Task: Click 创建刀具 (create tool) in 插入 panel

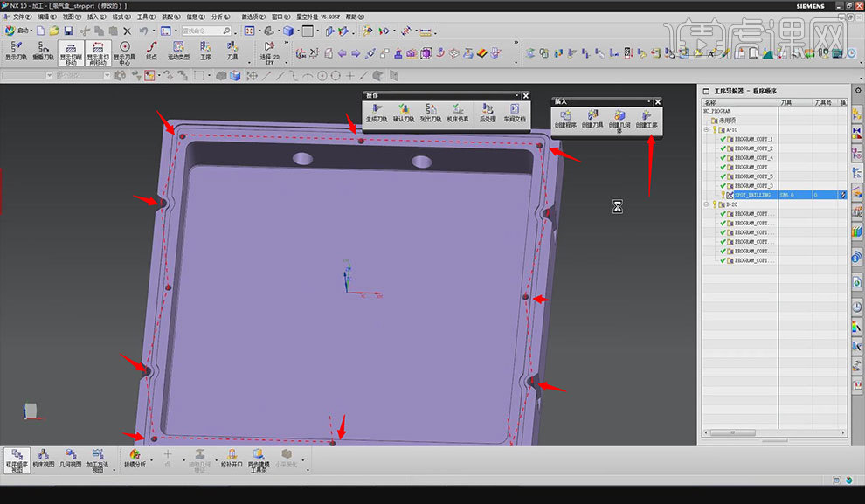Action: tap(592, 119)
